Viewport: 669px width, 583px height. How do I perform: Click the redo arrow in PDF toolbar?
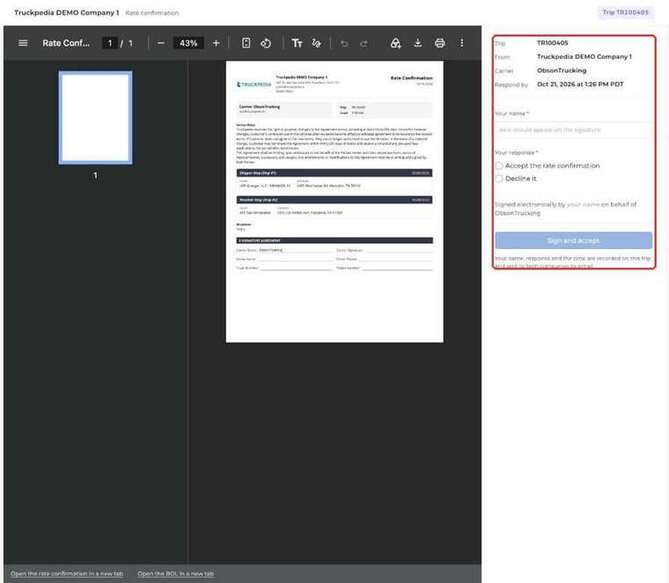(364, 44)
